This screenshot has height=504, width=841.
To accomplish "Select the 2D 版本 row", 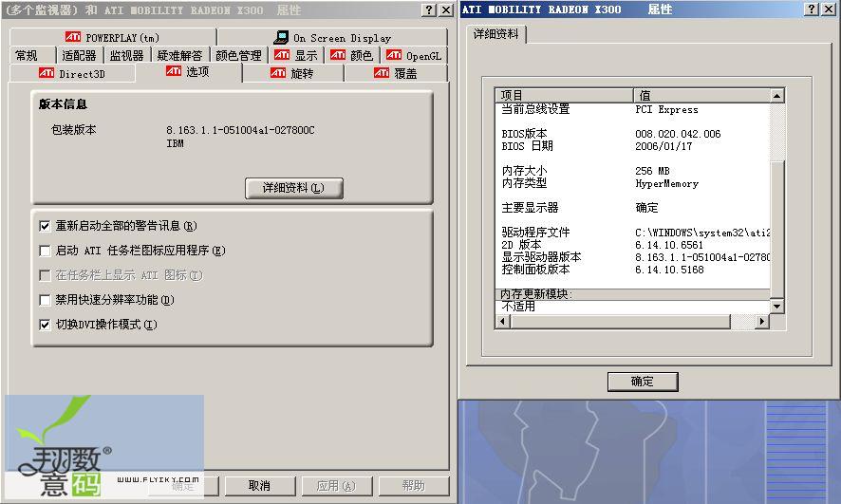I will pos(633,245).
